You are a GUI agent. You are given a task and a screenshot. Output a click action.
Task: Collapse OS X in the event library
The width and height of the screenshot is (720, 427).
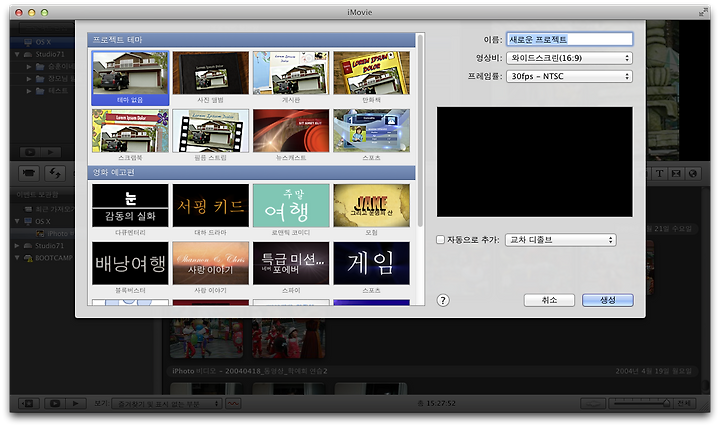click(x=17, y=221)
